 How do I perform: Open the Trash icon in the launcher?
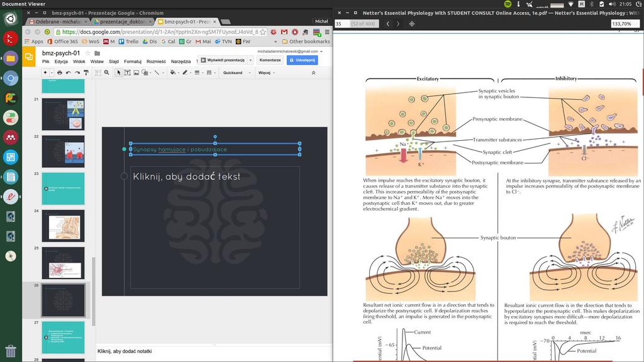click(11, 351)
